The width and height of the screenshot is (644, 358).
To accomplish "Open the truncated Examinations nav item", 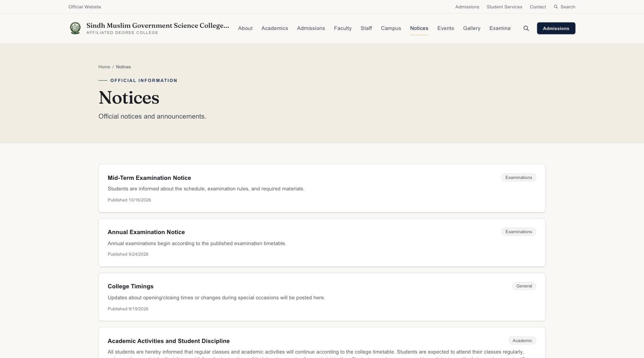I will [500, 28].
